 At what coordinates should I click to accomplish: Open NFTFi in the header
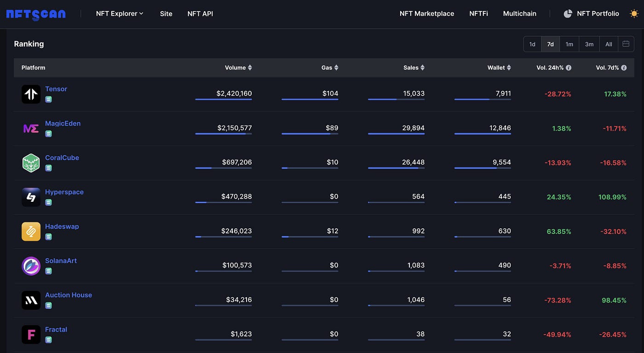pos(478,14)
